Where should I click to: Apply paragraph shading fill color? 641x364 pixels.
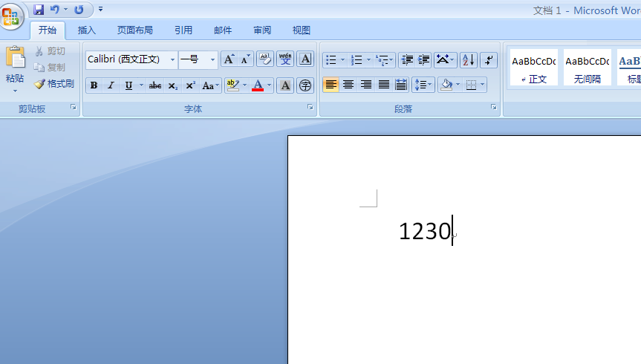tap(446, 85)
